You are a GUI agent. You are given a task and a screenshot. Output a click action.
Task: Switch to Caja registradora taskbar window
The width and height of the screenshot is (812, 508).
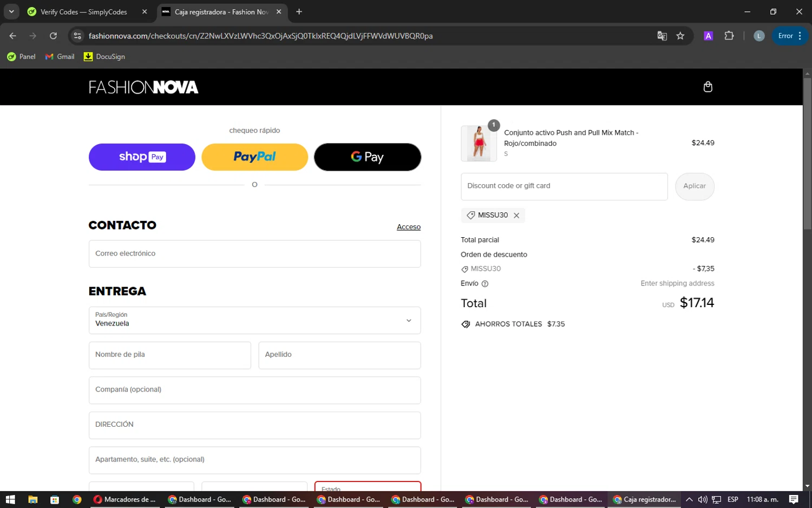645,499
